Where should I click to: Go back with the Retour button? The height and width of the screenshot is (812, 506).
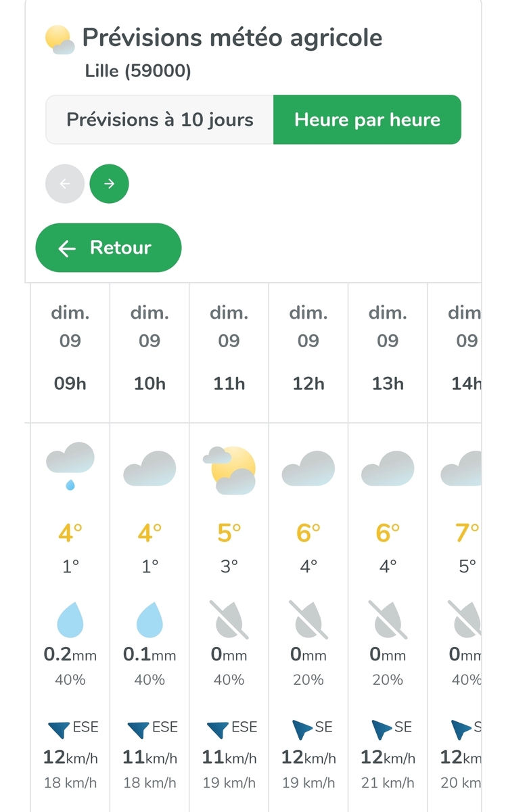tap(108, 248)
